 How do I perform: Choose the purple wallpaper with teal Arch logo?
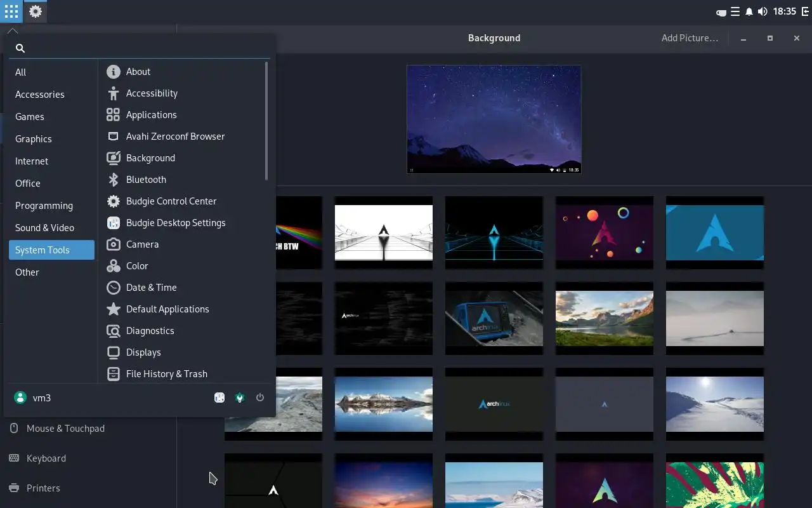point(605,481)
